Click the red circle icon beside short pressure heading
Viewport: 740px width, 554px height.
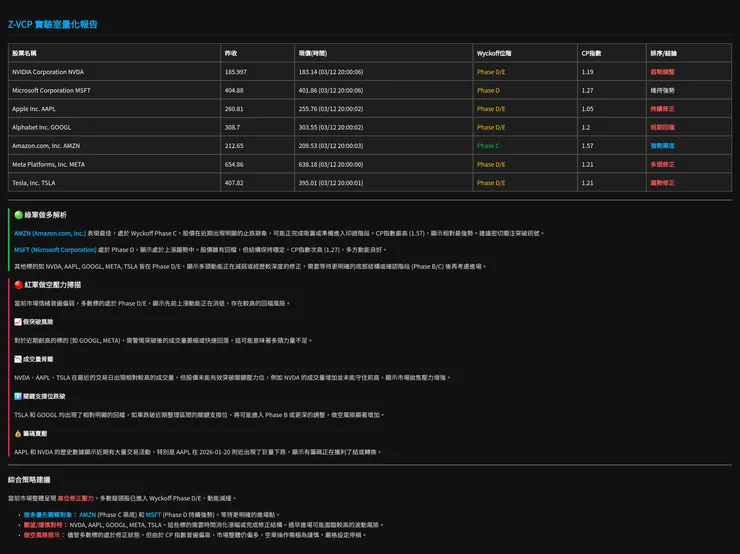pyautogui.click(x=18, y=285)
